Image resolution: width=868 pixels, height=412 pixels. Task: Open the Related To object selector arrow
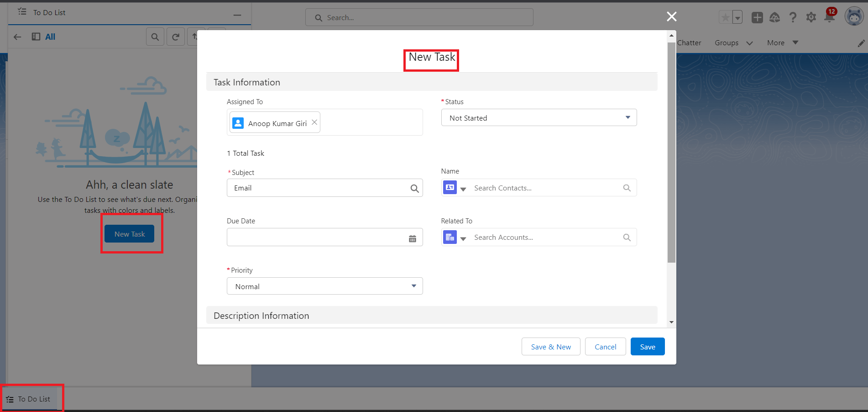coord(464,238)
